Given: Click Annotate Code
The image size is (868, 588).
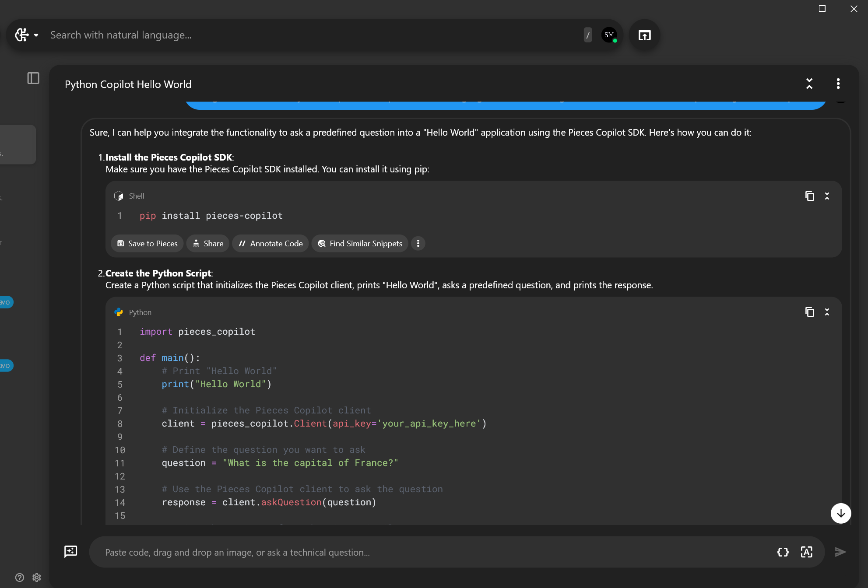Looking at the screenshot, I should (x=271, y=244).
